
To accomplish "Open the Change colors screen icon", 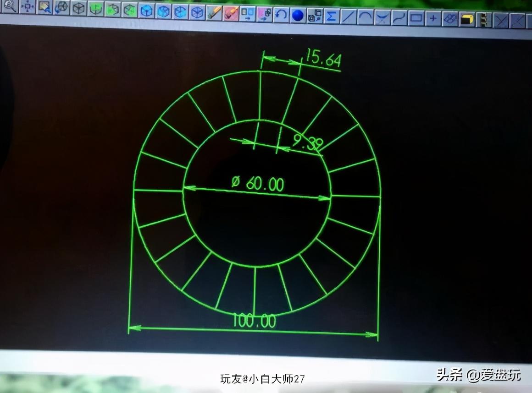I will click(247, 14).
